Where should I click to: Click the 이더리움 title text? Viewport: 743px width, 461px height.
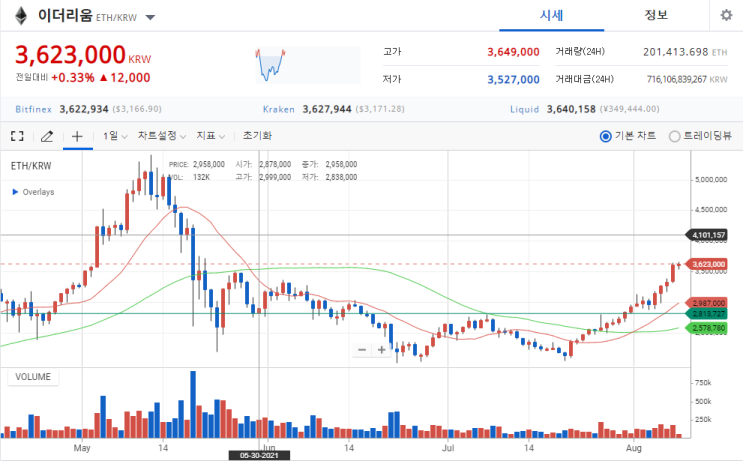pyautogui.click(x=65, y=16)
